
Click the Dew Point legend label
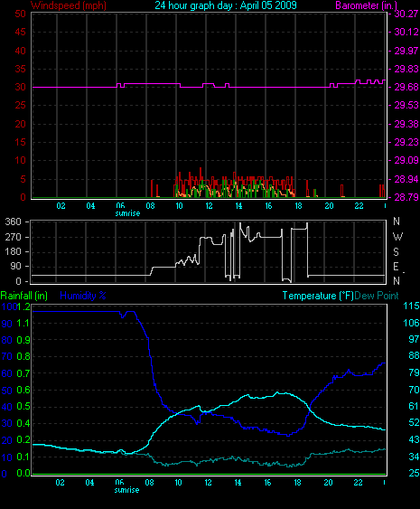[377, 296]
